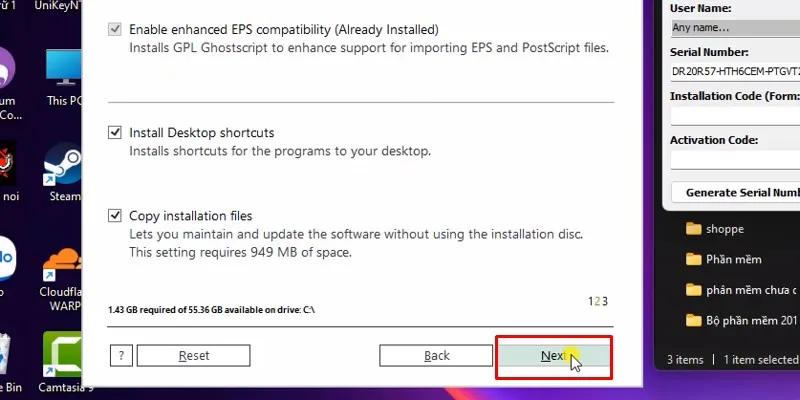Screen dimensions: 800x400
Task: Select the Serial Number text field
Action: tap(735, 73)
